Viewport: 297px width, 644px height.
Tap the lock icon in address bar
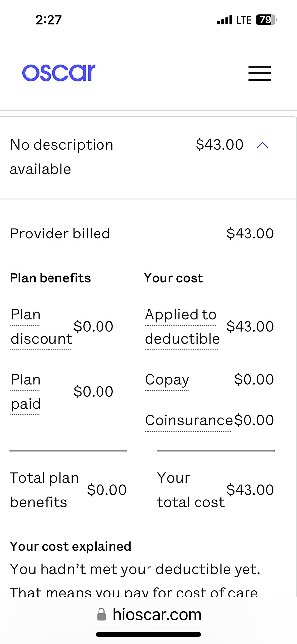101,615
